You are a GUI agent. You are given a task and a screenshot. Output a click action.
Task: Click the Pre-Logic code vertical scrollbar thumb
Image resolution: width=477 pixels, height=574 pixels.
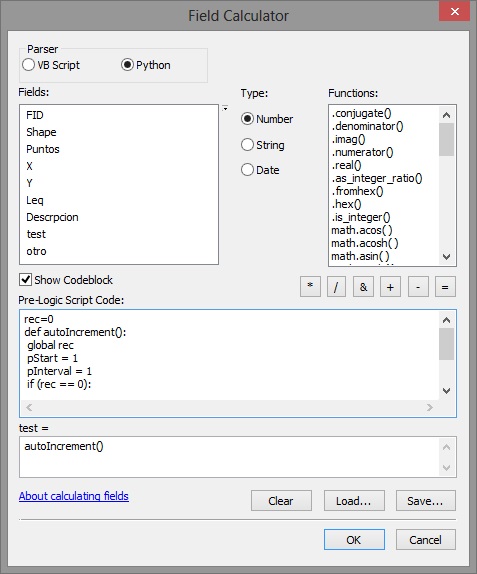tap(446, 344)
